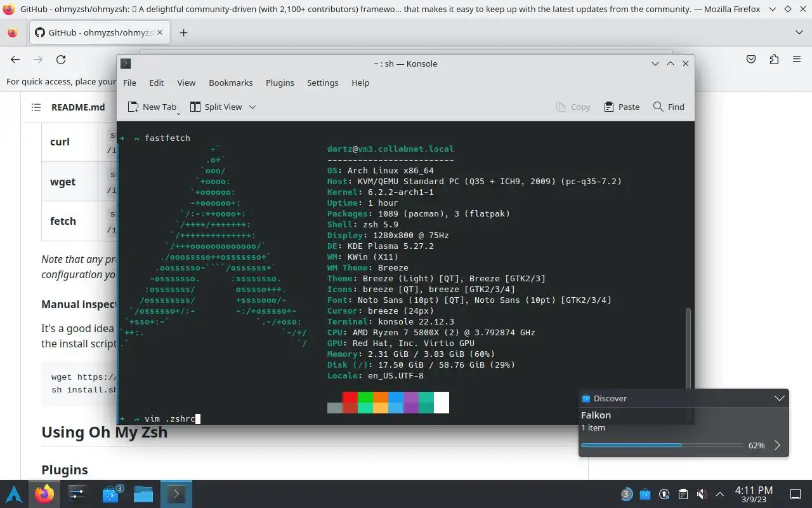Image resolution: width=812 pixels, height=508 pixels.
Task: Open Konsole Bookmarks menu
Action: 230,83
